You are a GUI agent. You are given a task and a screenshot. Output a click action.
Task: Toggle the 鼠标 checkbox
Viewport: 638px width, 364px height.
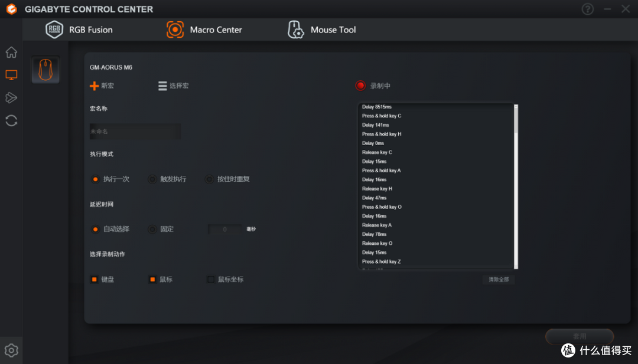coord(152,280)
